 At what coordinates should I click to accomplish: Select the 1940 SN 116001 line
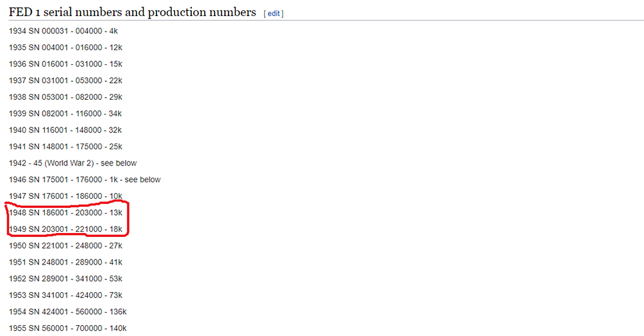coord(65,130)
